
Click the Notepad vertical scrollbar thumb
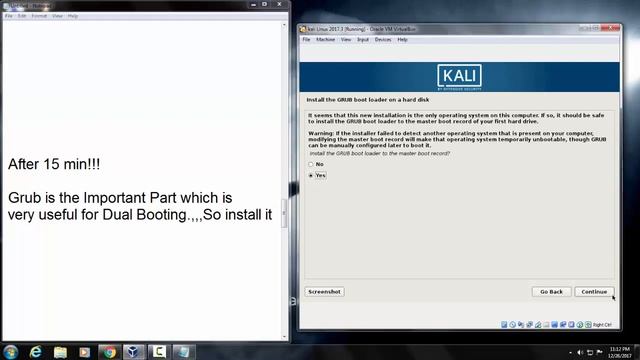284,213
